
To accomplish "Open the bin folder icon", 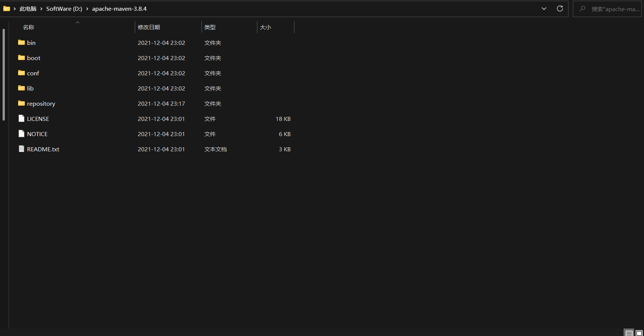I will 21,43.
